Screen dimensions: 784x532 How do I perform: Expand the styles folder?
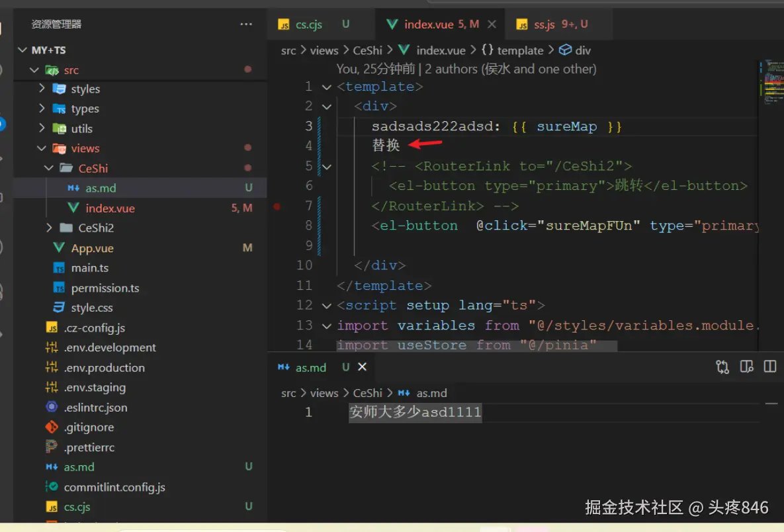[x=42, y=89]
